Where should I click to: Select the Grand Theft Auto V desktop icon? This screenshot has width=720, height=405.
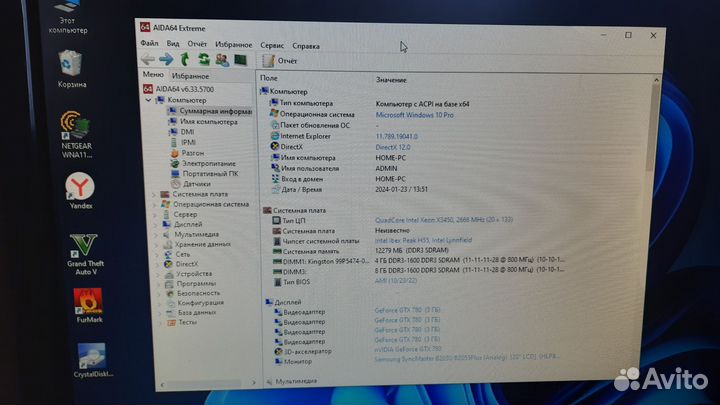[x=84, y=251]
